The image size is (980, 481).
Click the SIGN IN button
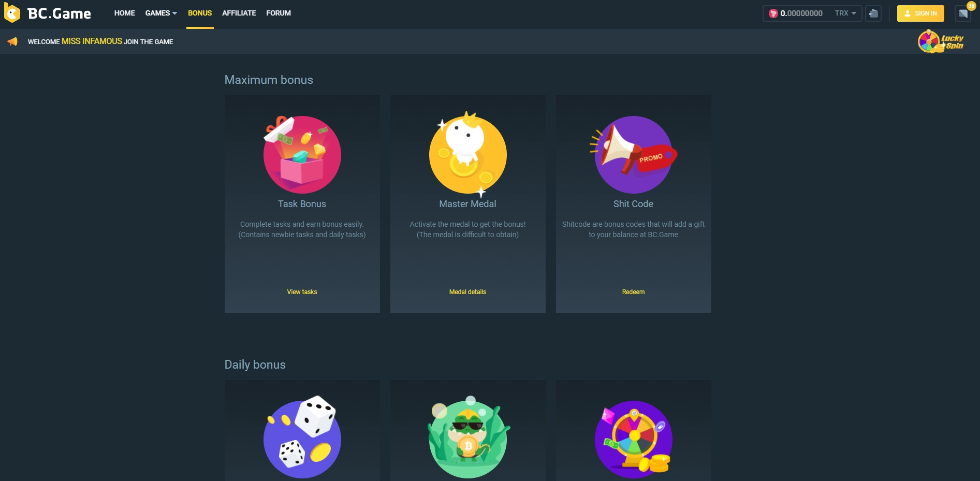click(920, 13)
